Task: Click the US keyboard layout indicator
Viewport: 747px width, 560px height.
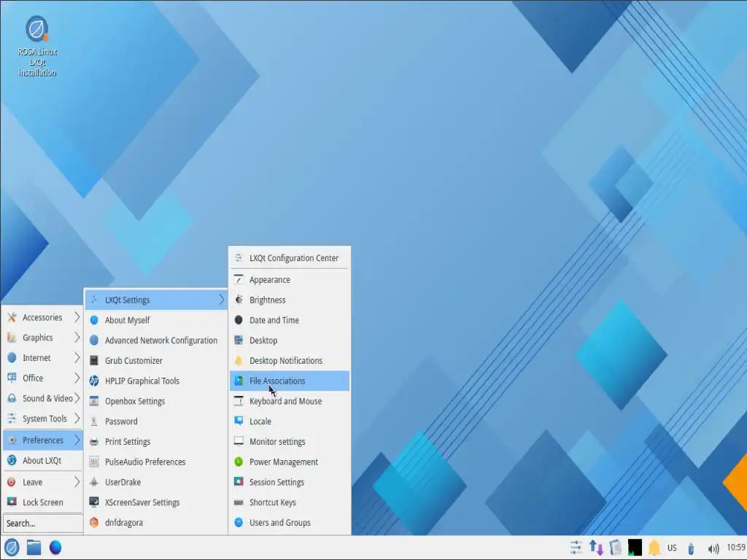Action: (x=672, y=548)
